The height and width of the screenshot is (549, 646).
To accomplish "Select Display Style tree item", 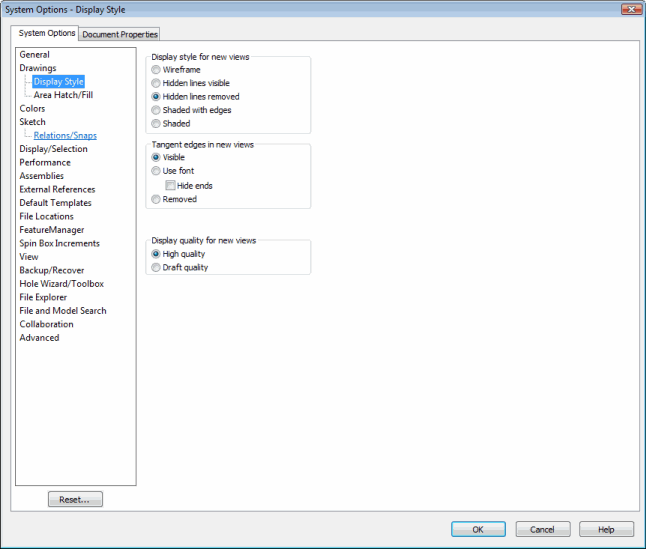I will (59, 82).
